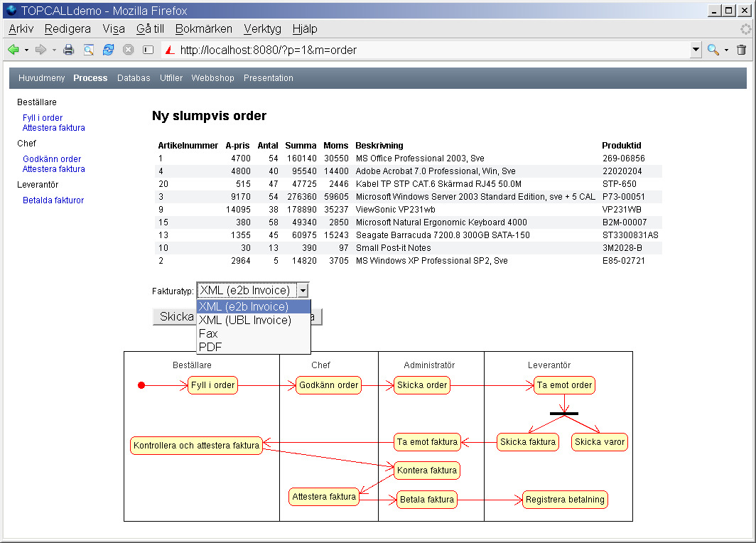Click the trash can icon in the toolbar

tap(742, 50)
